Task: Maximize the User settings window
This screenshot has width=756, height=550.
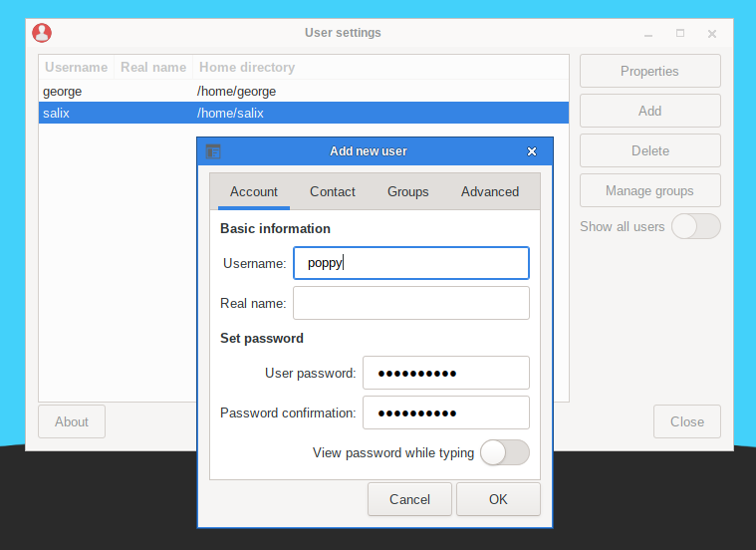Action: coord(680,33)
